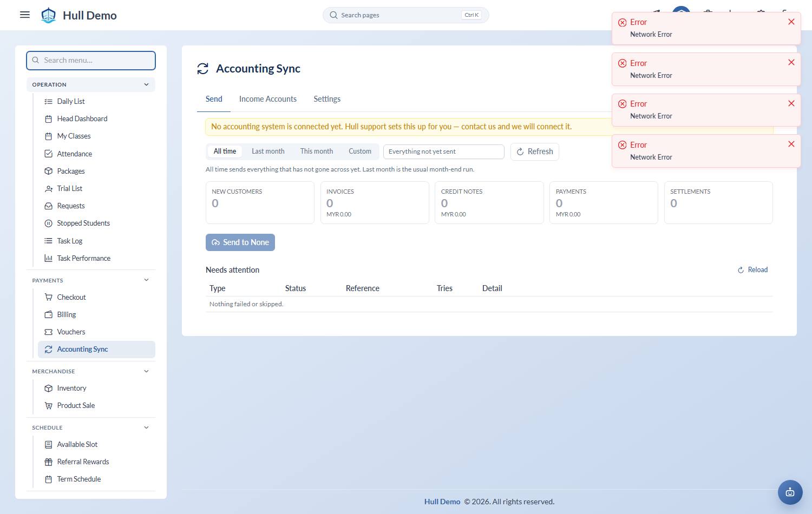Select the Send tab
The image size is (812, 514).
point(214,99)
